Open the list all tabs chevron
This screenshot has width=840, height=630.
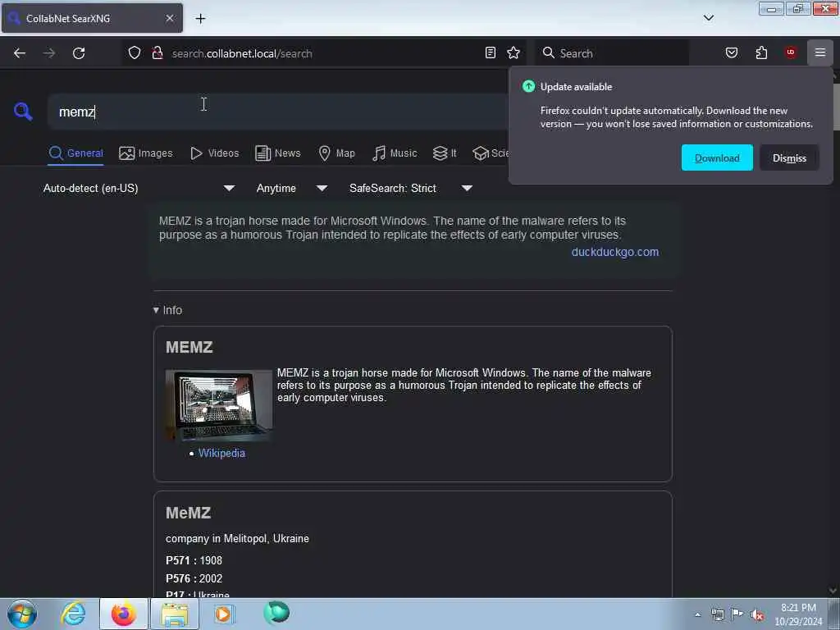pos(708,18)
